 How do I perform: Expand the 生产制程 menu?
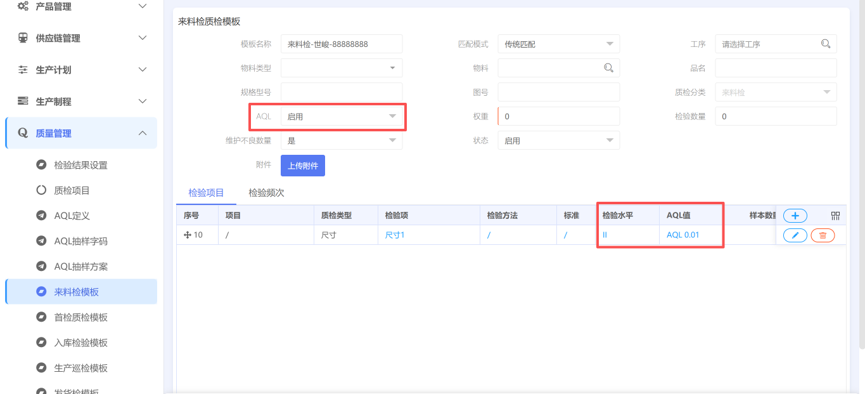142,102
